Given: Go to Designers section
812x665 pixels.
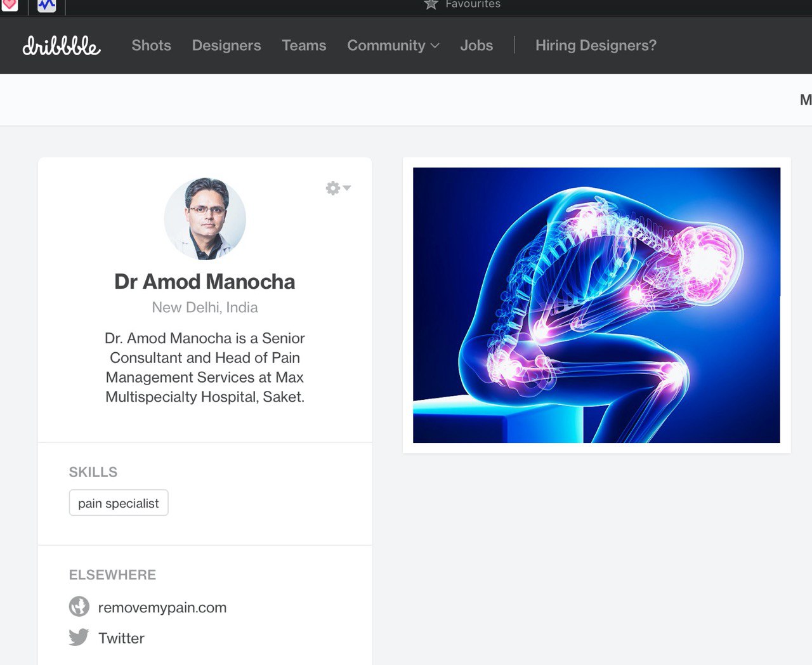Looking at the screenshot, I should [226, 46].
